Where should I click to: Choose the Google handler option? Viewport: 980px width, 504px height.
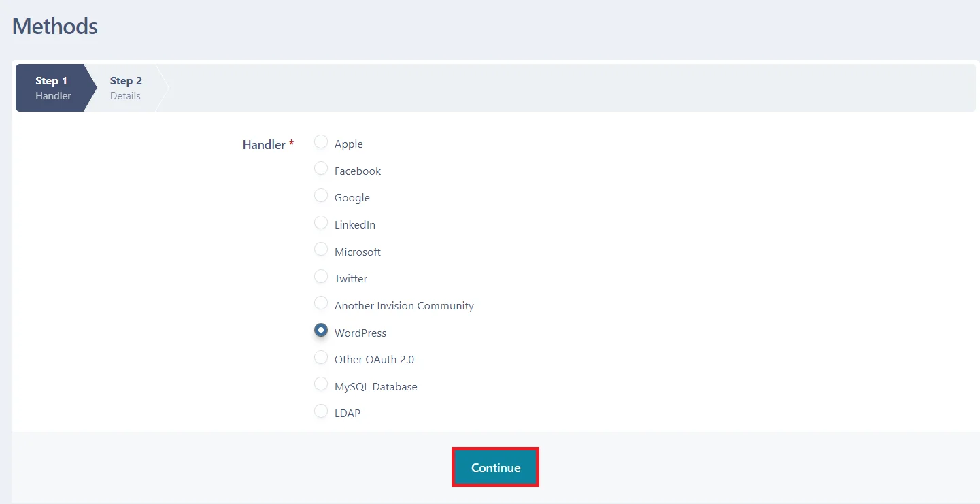click(321, 196)
